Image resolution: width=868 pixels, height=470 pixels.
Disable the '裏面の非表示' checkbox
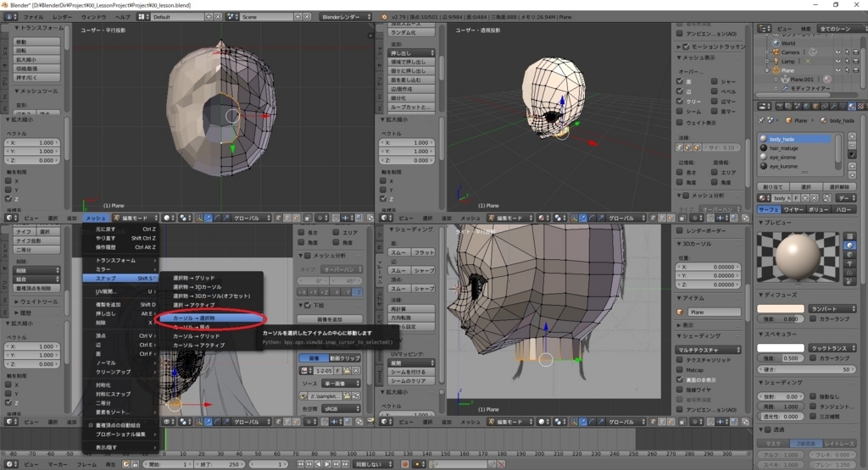(x=680, y=379)
